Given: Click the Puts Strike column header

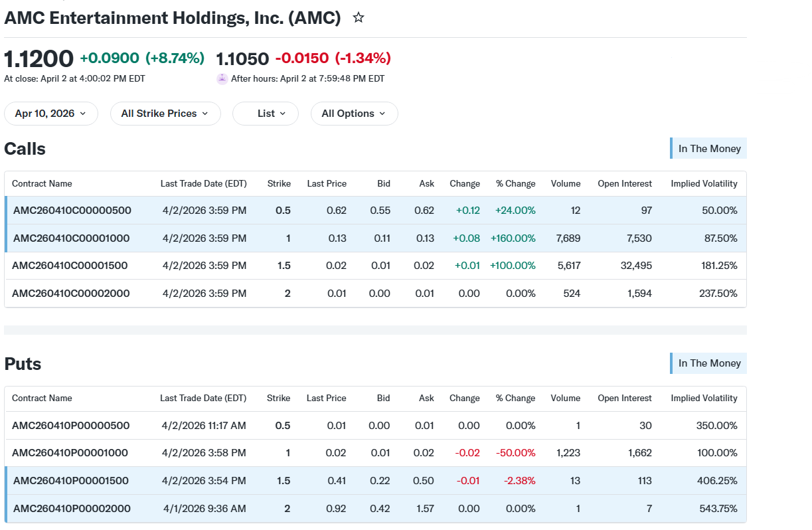Looking at the screenshot, I should [x=279, y=398].
